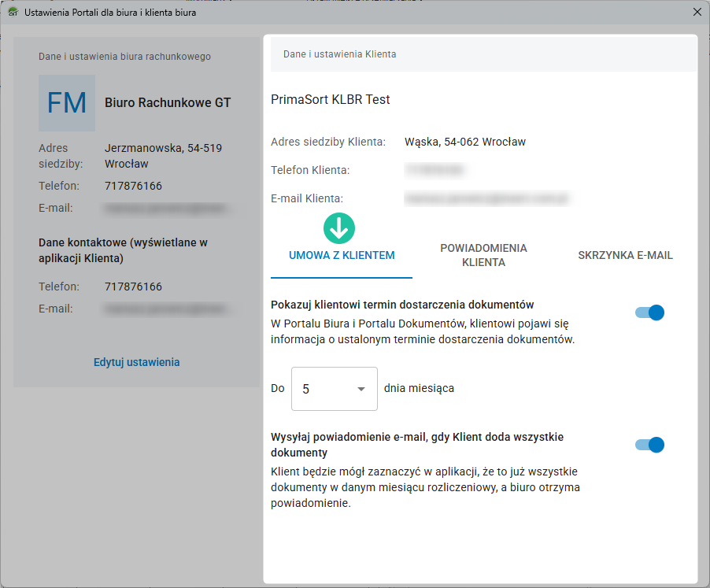710x588 pixels.
Task: Click the 'Edytuj ustawienia' link
Action: [x=137, y=362]
